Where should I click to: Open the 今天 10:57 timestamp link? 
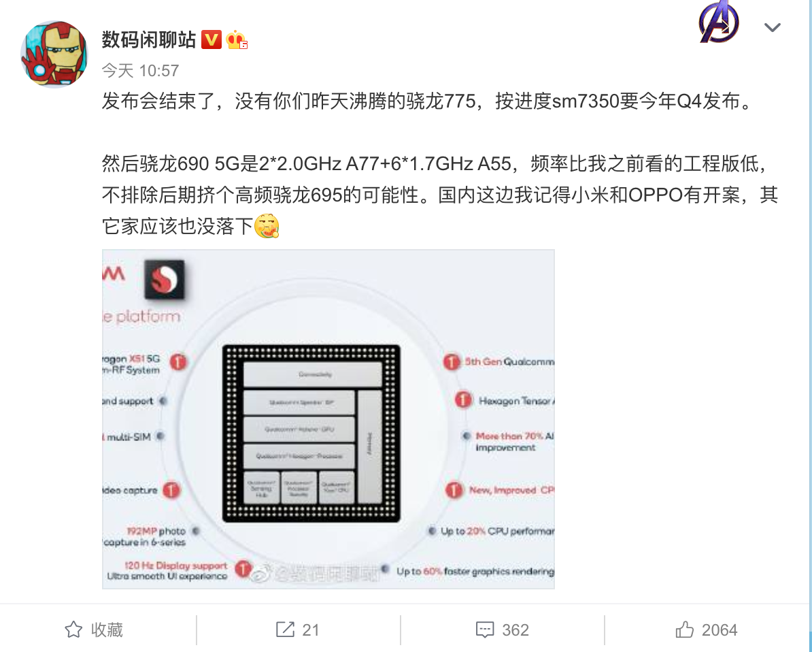pos(140,71)
